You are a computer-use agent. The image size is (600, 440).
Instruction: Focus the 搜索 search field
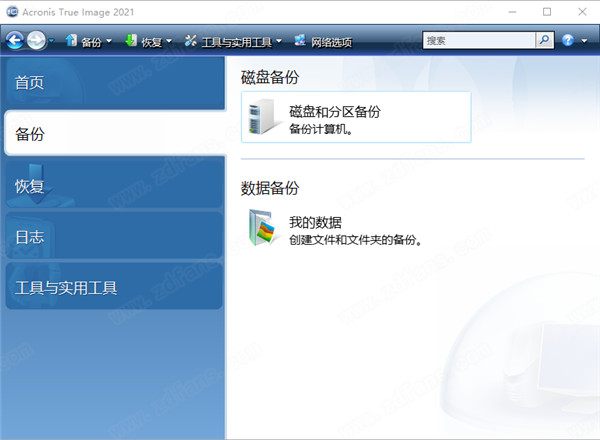click(x=479, y=40)
